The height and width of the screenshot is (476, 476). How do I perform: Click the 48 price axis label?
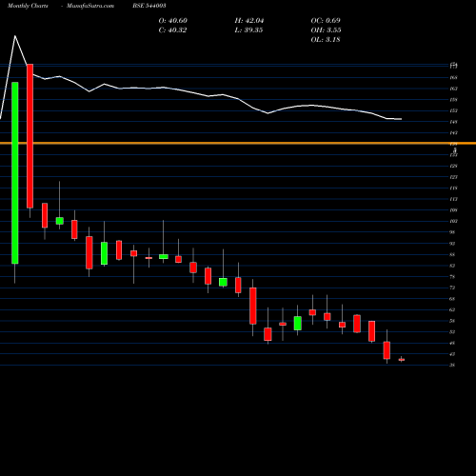coord(452,343)
